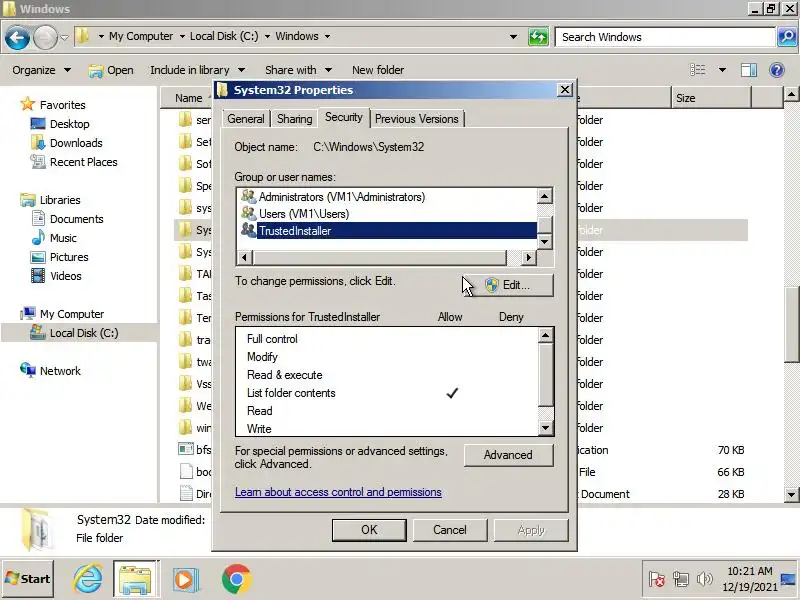This screenshot has height=600, width=800.
Task: Toggle the preview pane icon
Action: [748, 70]
